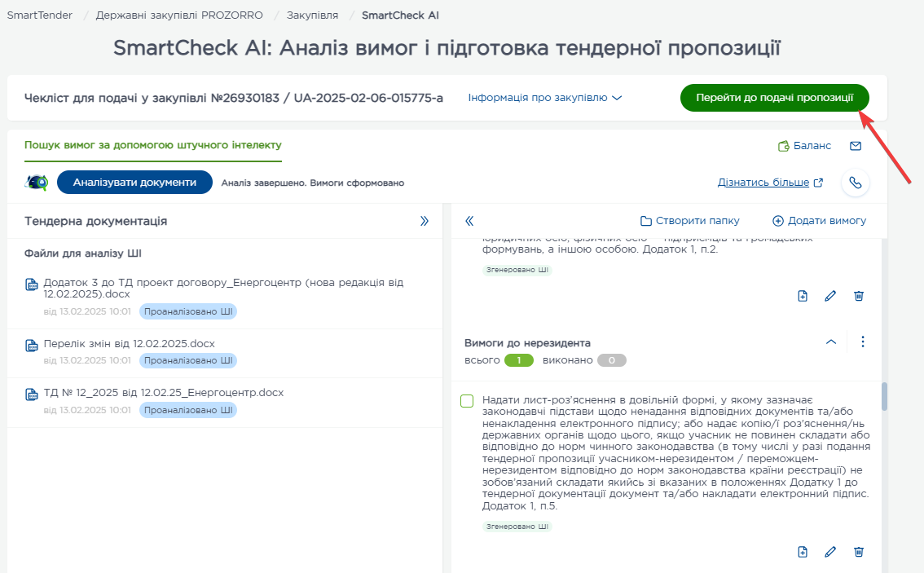Click add-document icon under non-resident requirement
The width and height of the screenshot is (924, 573).
click(x=803, y=552)
